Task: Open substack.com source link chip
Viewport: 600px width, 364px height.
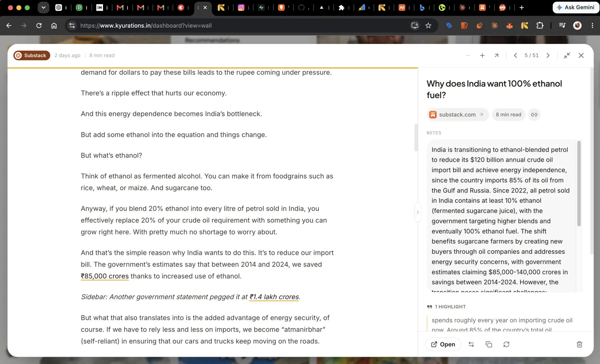Action: coord(457,115)
